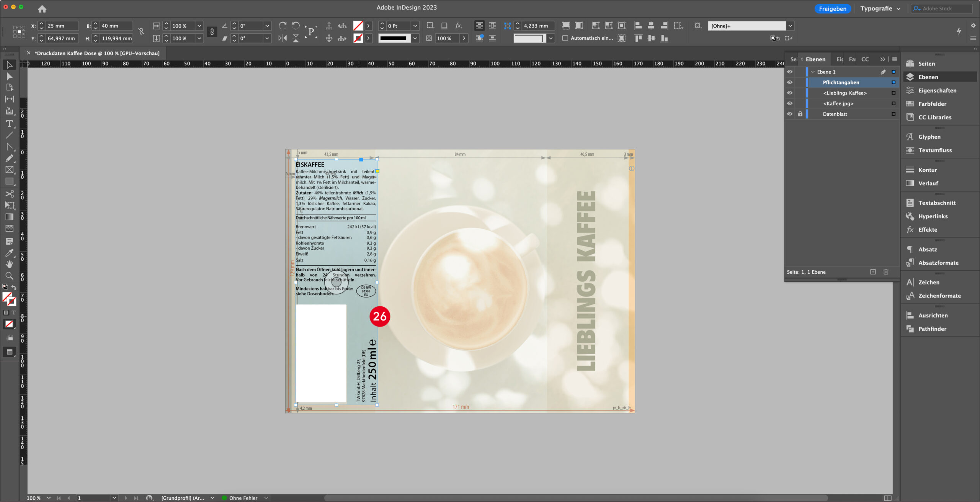
Task: Enable the Automatisch ein... checkbox
Action: 565,38
